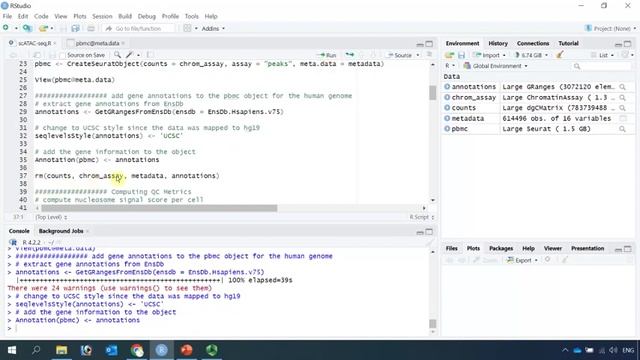Open Global Environment dropdown
The width and height of the screenshot is (640, 360).
click(496, 66)
